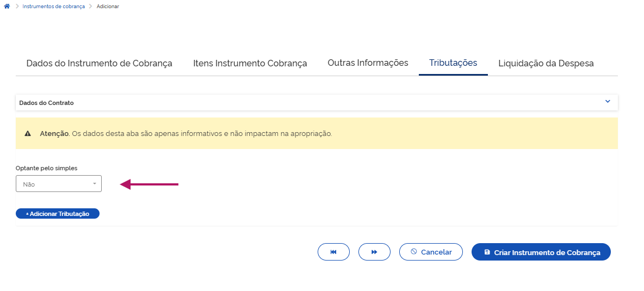Click the Tributações tab
The height and width of the screenshot is (291, 644).
point(453,63)
